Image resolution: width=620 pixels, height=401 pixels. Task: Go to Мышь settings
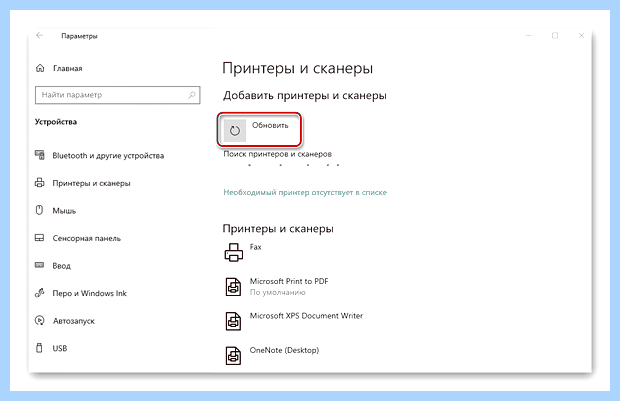click(x=64, y=211)
